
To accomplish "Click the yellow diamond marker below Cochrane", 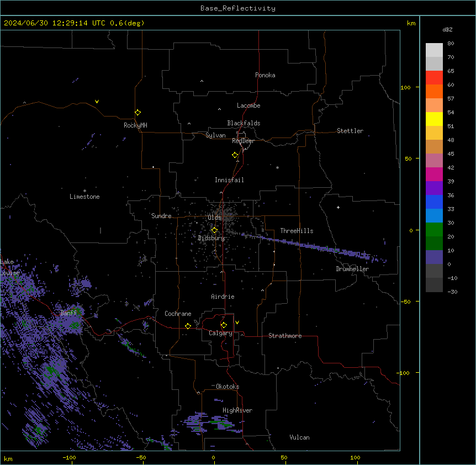I will coord(188,326).
